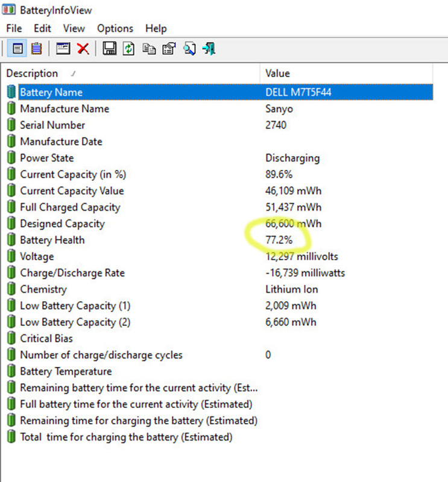Select the Battery Name row
The width and height of the screenshot is (448, 482).
click(219, 92)
